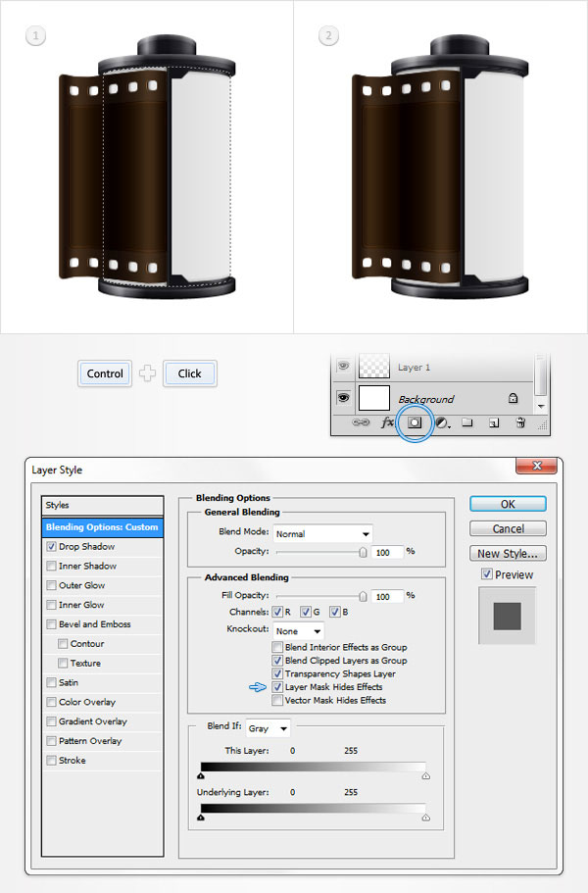Uncheck Blend Clipped Layers as Group

point(277,661)
